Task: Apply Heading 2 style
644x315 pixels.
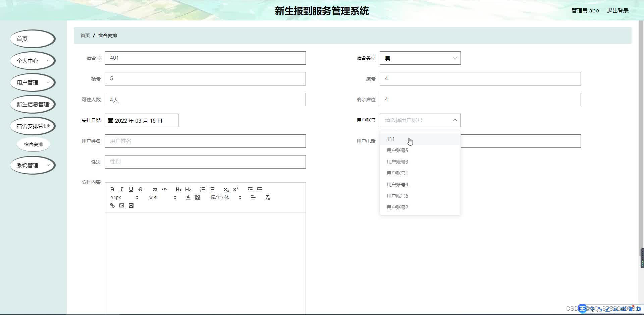Action: 188,189
